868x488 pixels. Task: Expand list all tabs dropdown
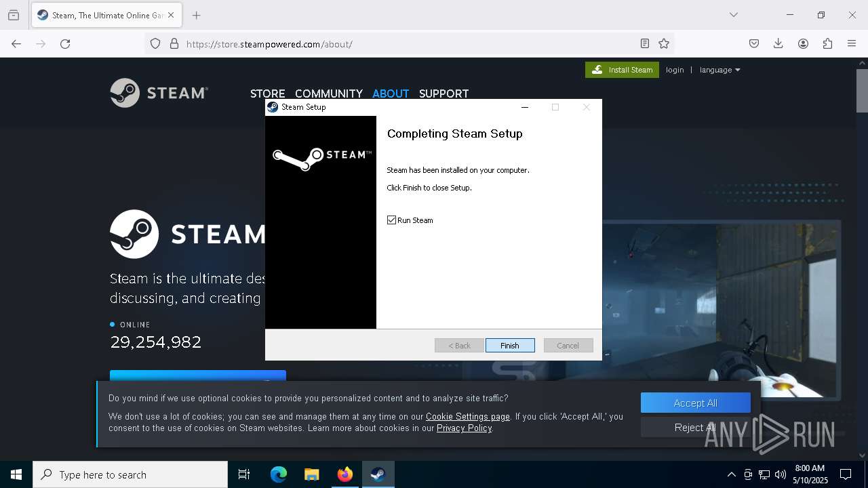(x=734, y=15)
